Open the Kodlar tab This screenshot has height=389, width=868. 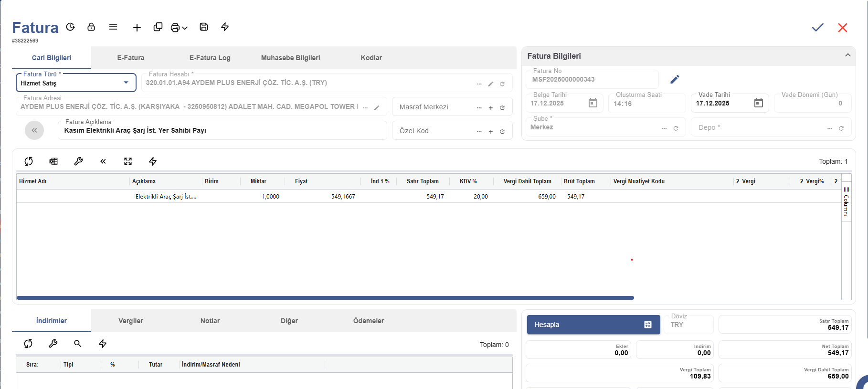click(371, 58)
